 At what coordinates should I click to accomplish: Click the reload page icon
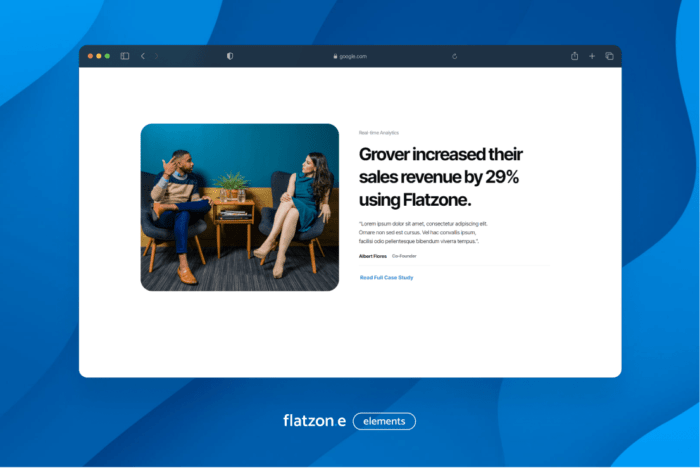[454, 56]
